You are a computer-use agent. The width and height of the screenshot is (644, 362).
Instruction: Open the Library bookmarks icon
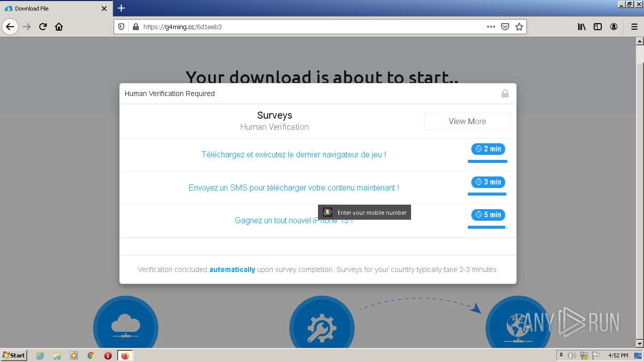[x=582, y=27]
